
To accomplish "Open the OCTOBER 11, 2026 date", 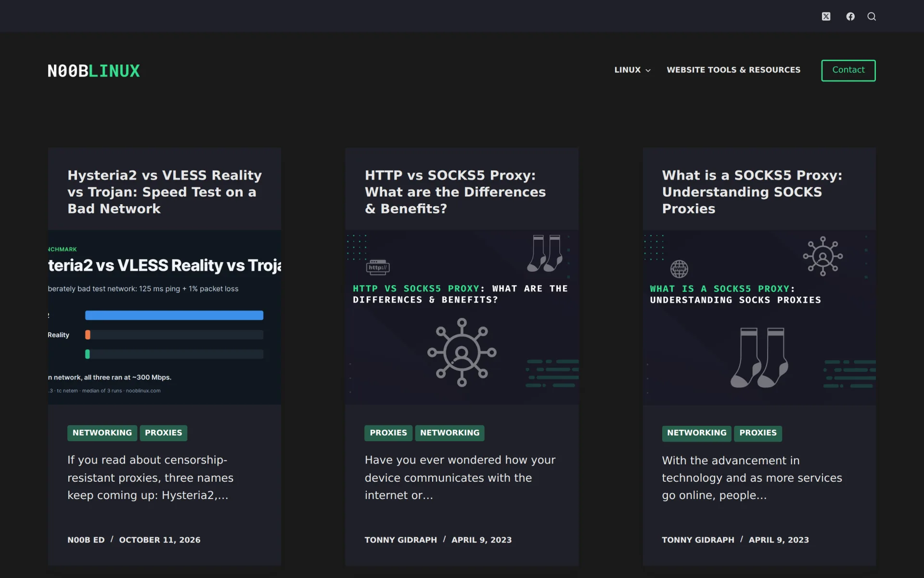I will (x=160, y=540).
